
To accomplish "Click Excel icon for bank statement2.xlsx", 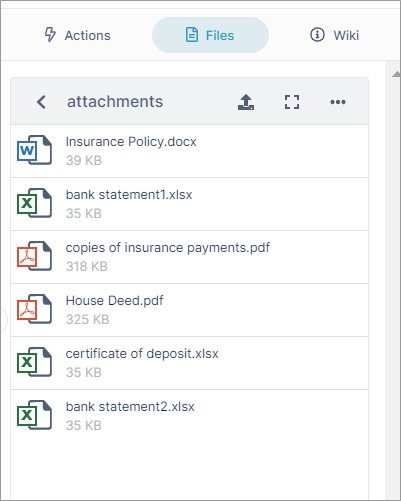I will click(34, 415).
